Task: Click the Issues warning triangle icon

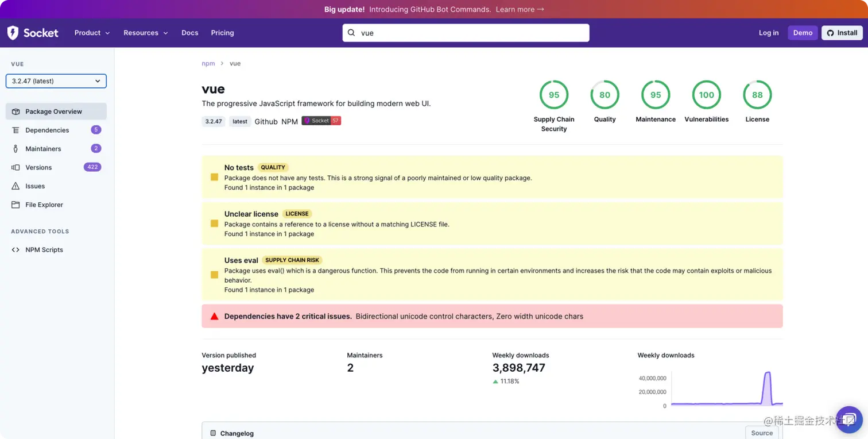Action: pos(15,186)
